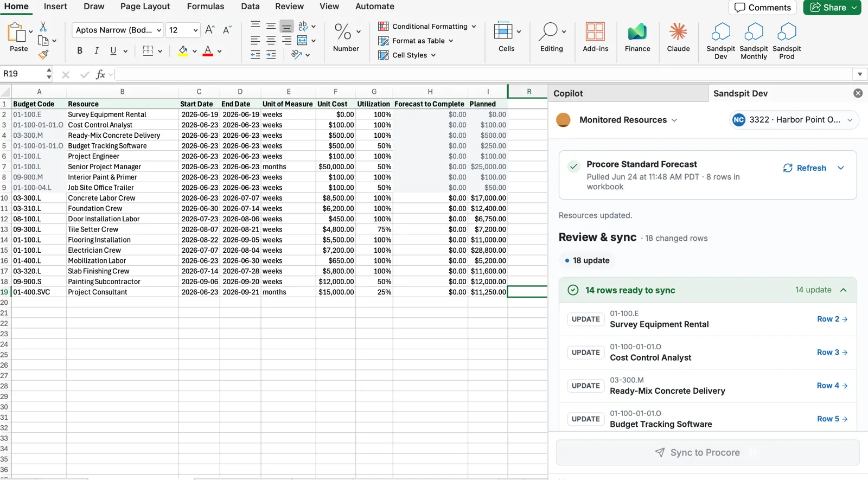Activate the Format Painter brush
This screenshot has width=868, height=480.
click(x=43, y=54)
